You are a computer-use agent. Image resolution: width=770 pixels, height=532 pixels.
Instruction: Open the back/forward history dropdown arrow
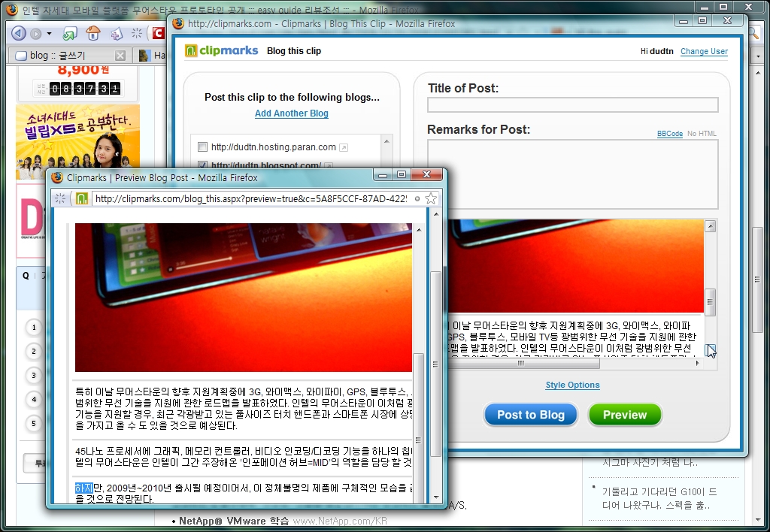coord(49,34)
